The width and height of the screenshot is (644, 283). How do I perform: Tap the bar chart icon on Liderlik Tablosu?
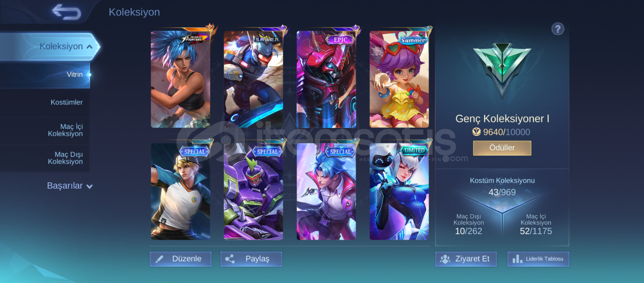(x=517, y=259)
